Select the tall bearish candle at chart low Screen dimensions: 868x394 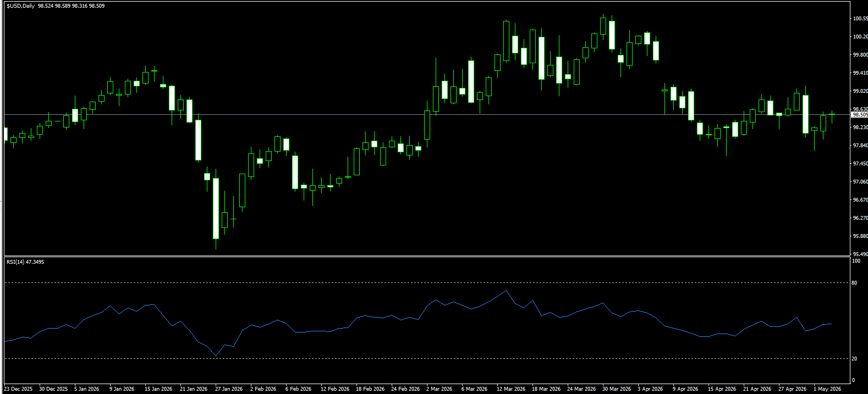click(216, 208)
